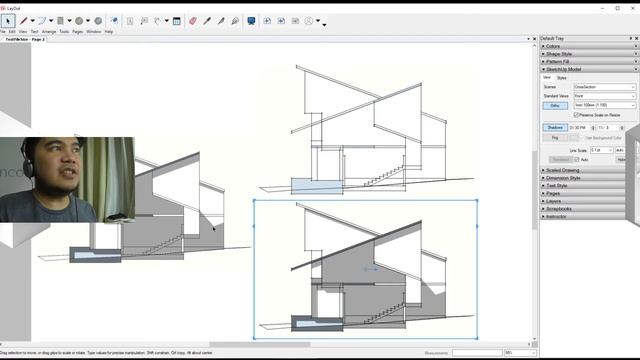Expand the Pages panel

tap(583, 193)
